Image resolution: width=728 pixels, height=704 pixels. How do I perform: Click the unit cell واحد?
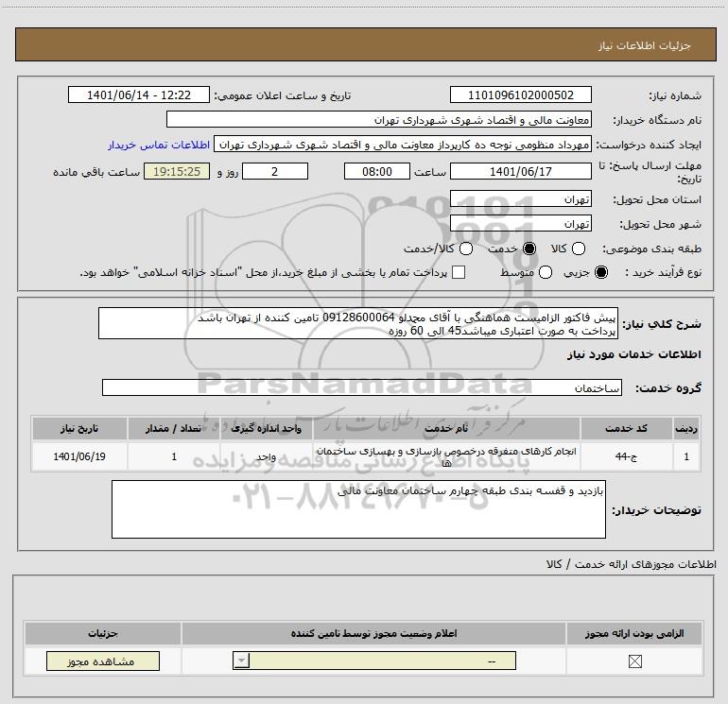point(267,456)
